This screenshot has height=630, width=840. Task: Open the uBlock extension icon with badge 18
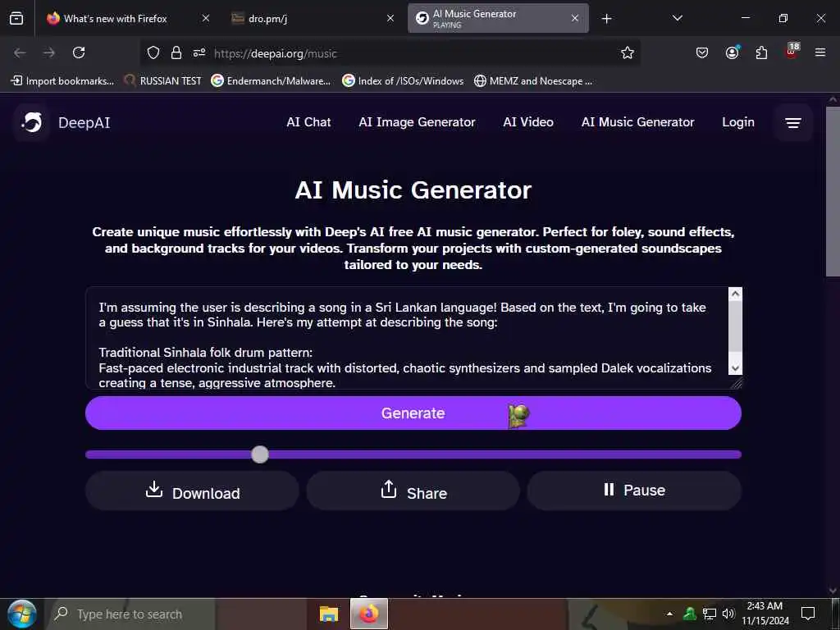coord(792,51)
